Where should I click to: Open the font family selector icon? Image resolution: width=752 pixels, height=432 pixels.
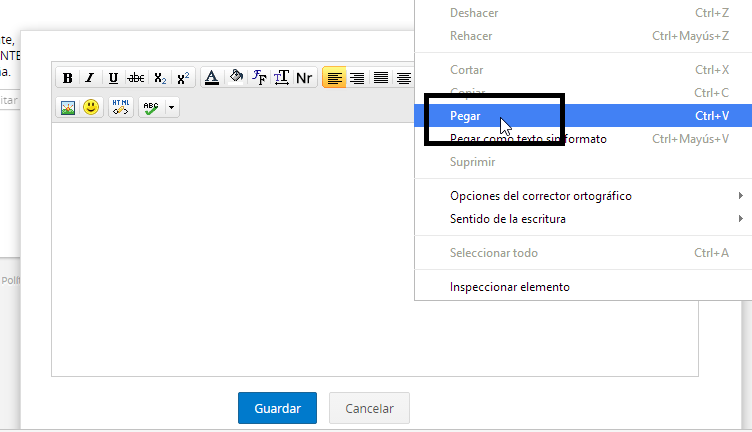pyautogui.click(x=259, y=78)
